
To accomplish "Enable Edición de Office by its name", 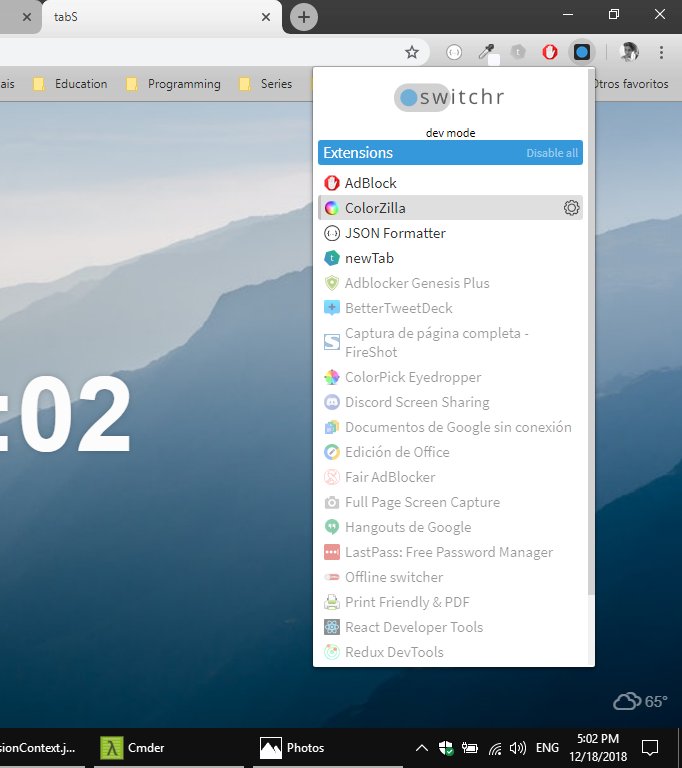I will (x=397, y=452).
